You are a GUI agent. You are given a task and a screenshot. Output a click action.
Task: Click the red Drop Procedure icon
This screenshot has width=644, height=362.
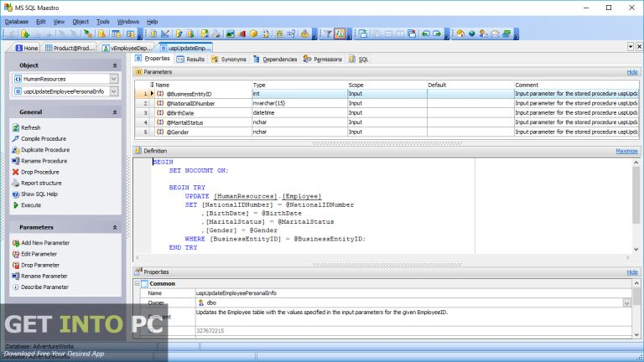coord(15,172)
